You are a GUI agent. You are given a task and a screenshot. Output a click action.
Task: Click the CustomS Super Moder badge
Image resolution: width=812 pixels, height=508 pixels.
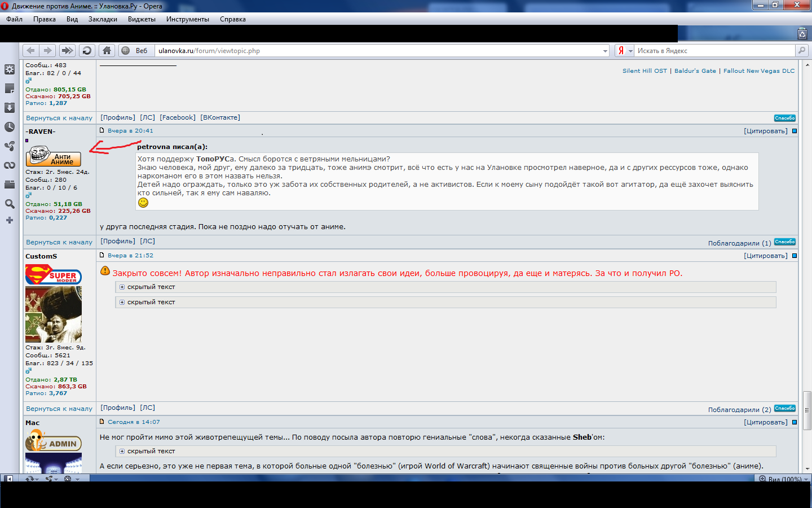pyautogui.click(x=54, y=275)
